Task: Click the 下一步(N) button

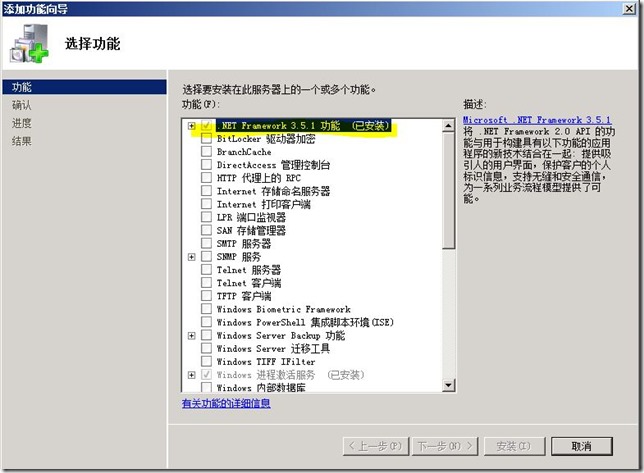Action: point(445,446)
